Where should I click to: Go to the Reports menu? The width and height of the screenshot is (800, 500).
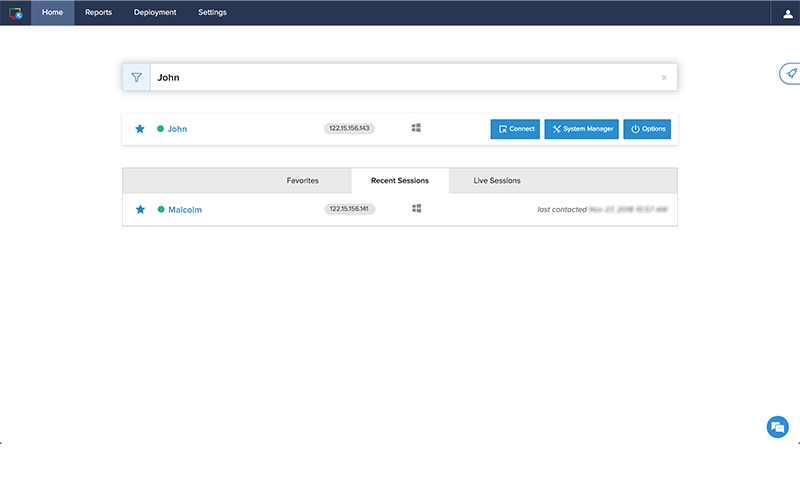(x=98, y=13)
